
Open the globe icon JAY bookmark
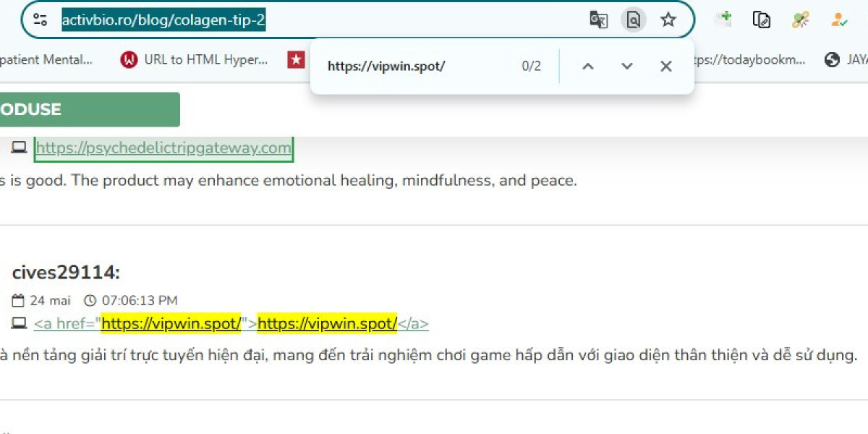click(846, 60)
